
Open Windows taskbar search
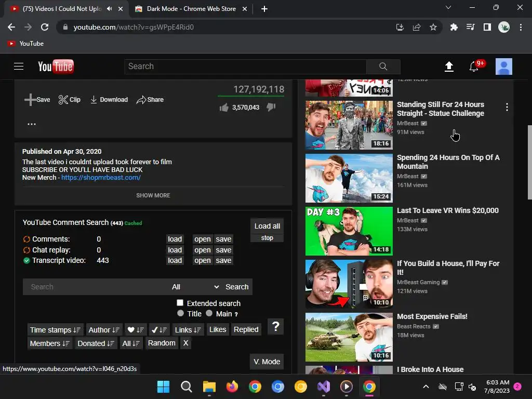pyautogui.click(x=187, y=387)
